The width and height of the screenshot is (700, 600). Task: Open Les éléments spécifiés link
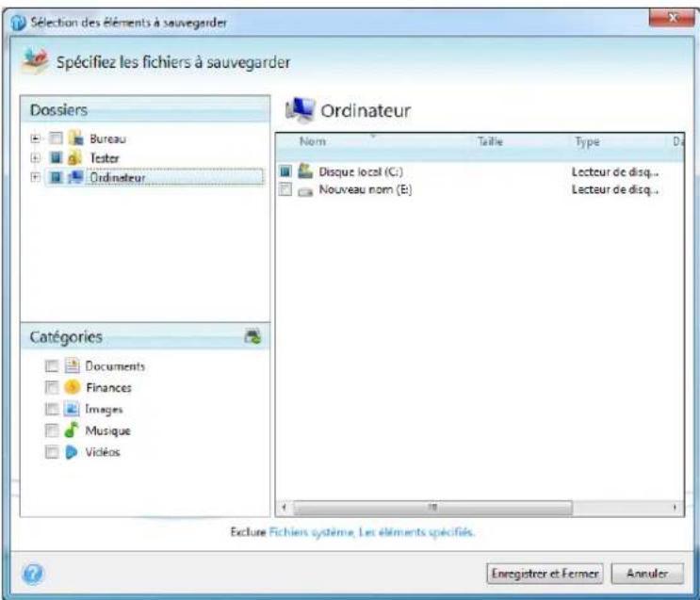coord(416,532)
